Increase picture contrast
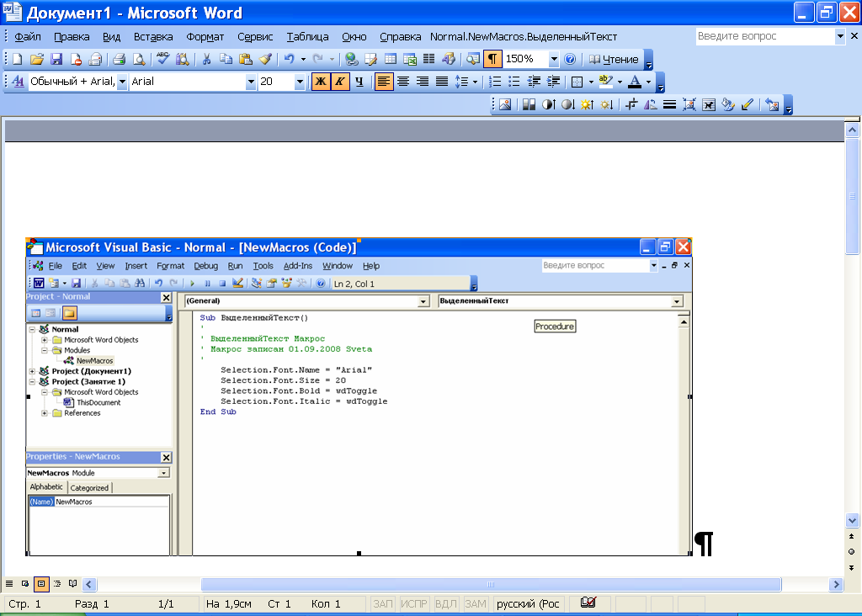 (x=549, y=104)
